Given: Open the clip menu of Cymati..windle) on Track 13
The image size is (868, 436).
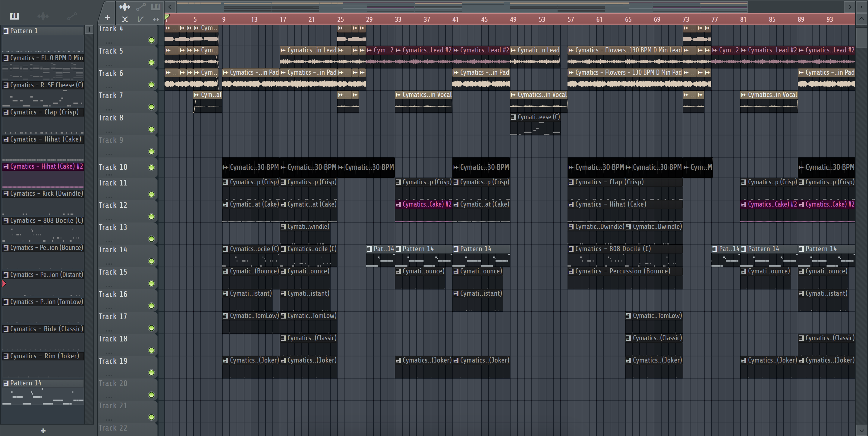Looking at the screenshot, I should [283, 227].
